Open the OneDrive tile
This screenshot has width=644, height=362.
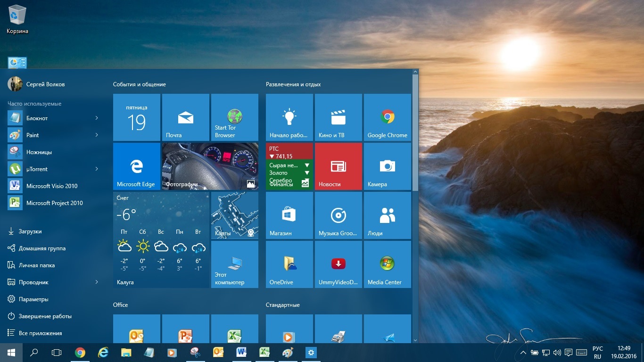(289, 264)
